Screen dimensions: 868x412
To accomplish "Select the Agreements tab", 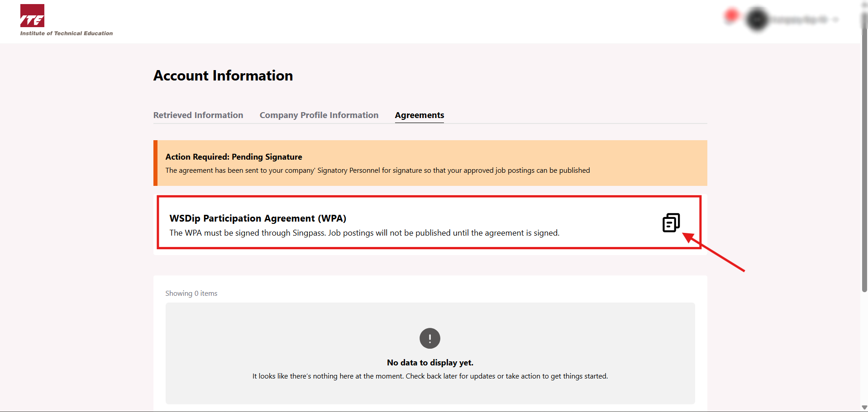I will pyautogui.click(x=419, y=115).
